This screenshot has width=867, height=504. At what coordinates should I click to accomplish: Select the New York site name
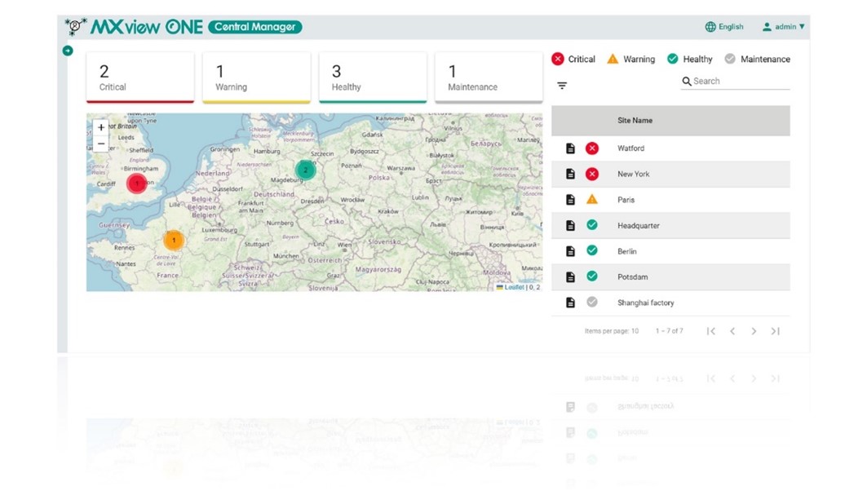633,174
